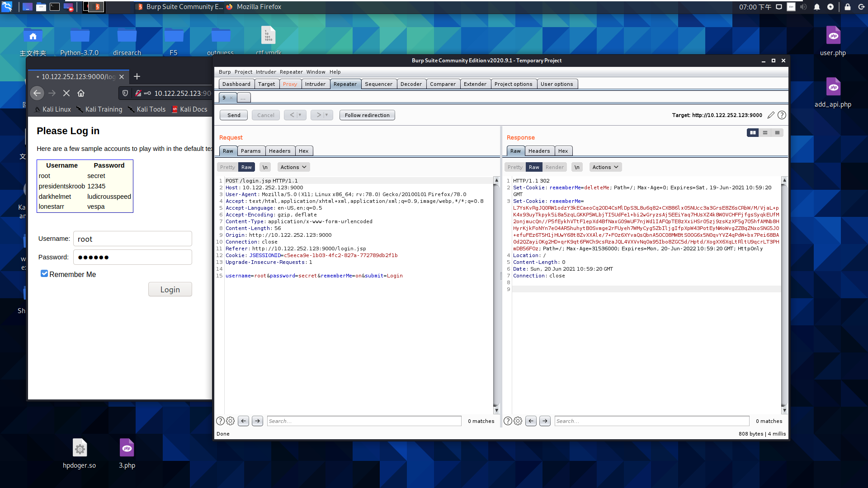Viewport: 868px width, 488px height.
Task: Click Follow redirection button
Action: [x=367, y=115]
